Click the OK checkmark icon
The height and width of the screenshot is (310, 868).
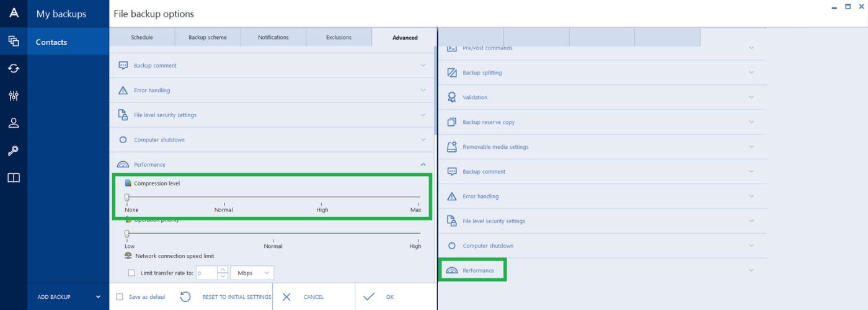click(370, 297)
